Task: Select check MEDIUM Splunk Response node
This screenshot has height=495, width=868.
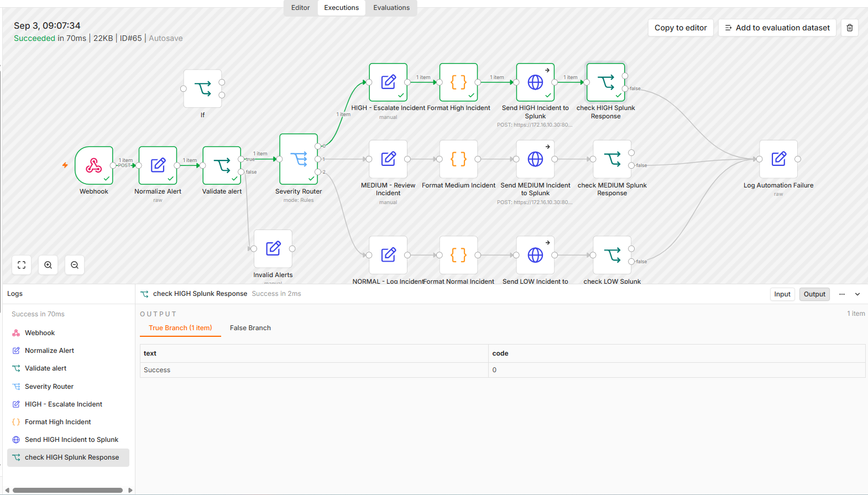Action: pyautogui.click(x=612, y=159)
